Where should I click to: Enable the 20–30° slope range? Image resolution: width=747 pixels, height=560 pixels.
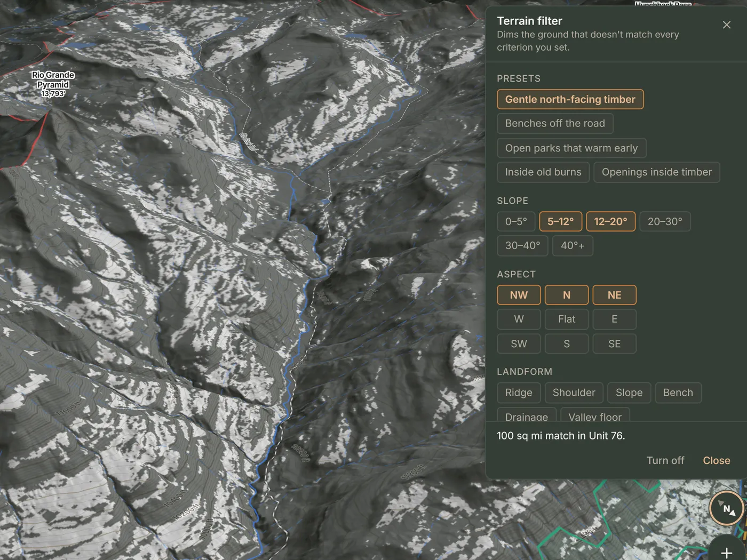tap(665, 221)
